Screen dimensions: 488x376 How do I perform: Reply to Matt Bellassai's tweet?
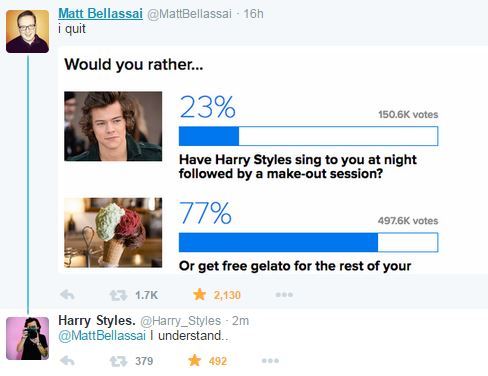pos(67,295)
